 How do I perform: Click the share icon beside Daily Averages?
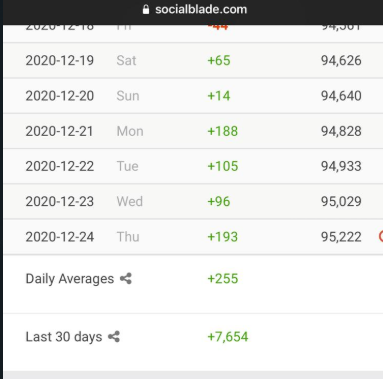[126, 278]
